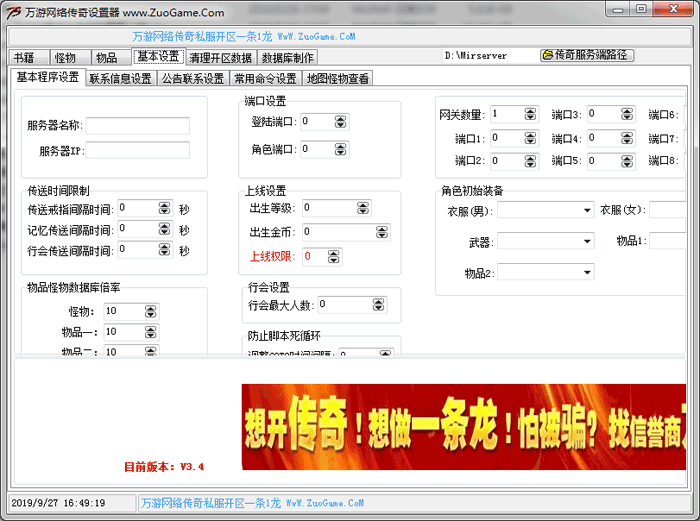Click the 出生等级 spinner arrows
Screen dimensions: 700x521
363,208
